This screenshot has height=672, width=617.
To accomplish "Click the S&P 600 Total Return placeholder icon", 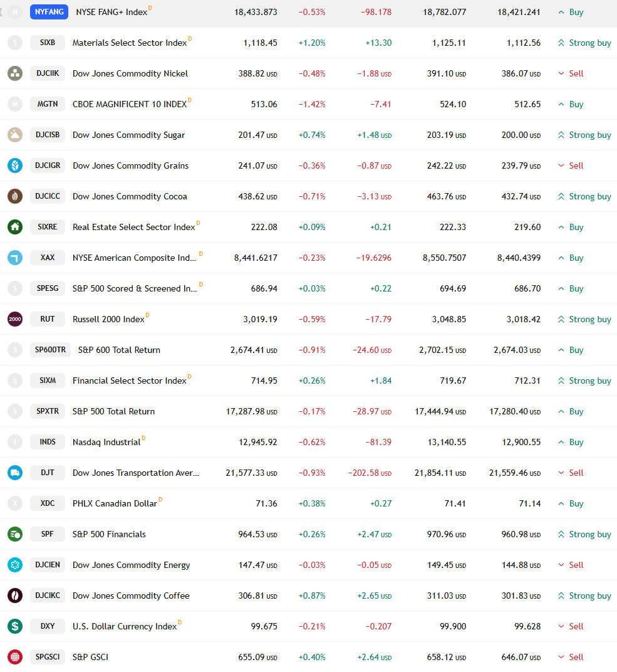I will tap(15, 350).
